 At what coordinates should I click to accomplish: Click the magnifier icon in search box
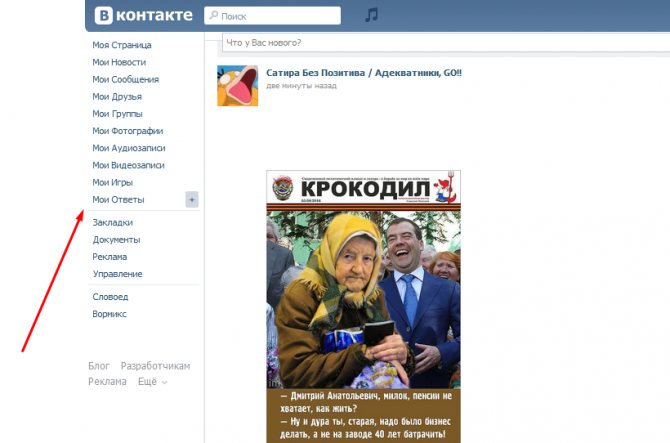(213, 16)
